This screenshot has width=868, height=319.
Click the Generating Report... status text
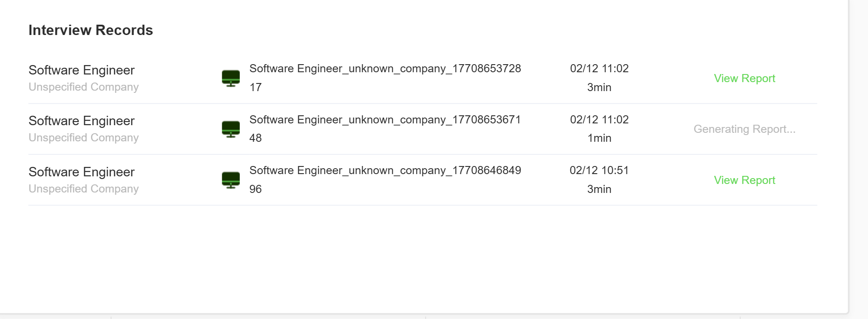[744, 129]
